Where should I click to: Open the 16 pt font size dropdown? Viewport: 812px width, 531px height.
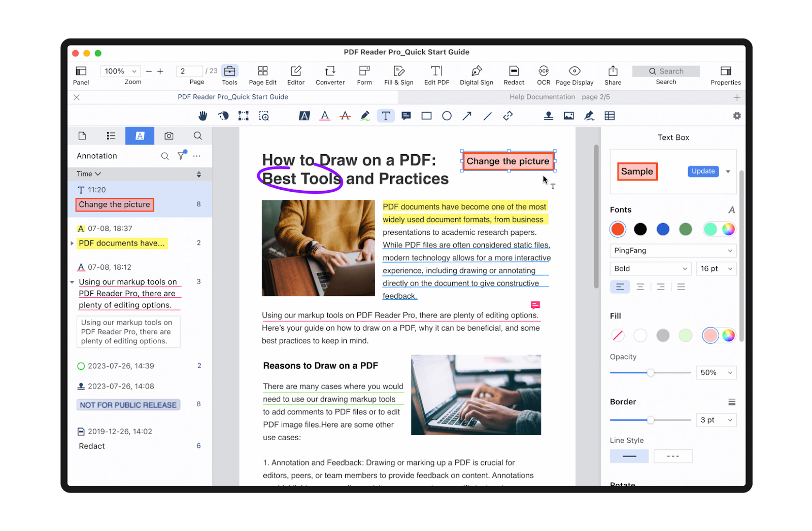(716, 269)
